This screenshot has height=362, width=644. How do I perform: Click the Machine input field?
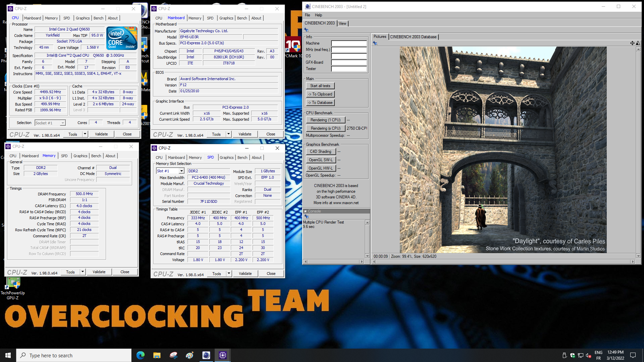click(349, 43)
